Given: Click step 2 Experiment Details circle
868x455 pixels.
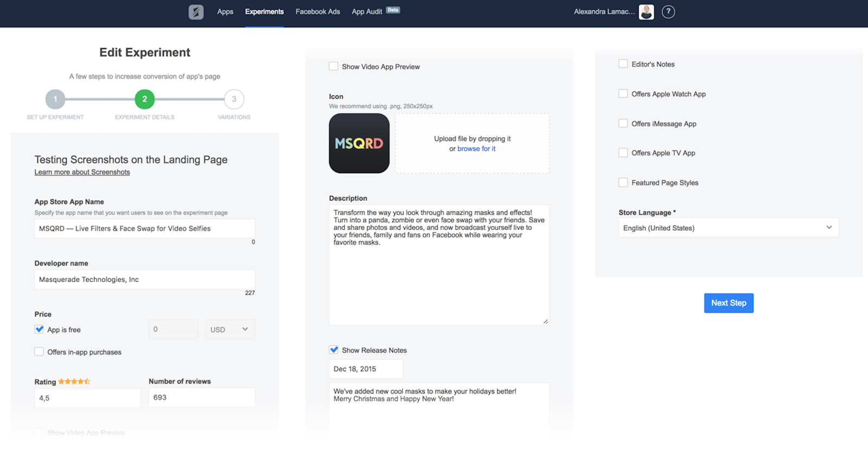Looking at the screenshot, I should point(145,99).
